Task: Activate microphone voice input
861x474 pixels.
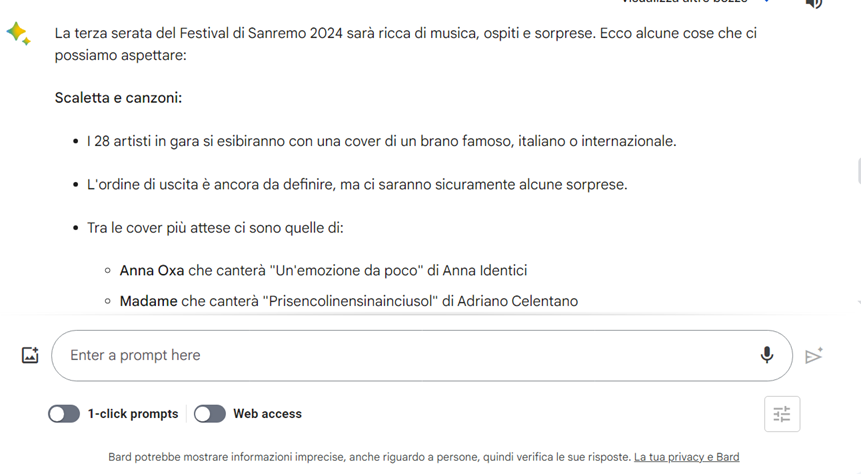Action: point(767,355)
